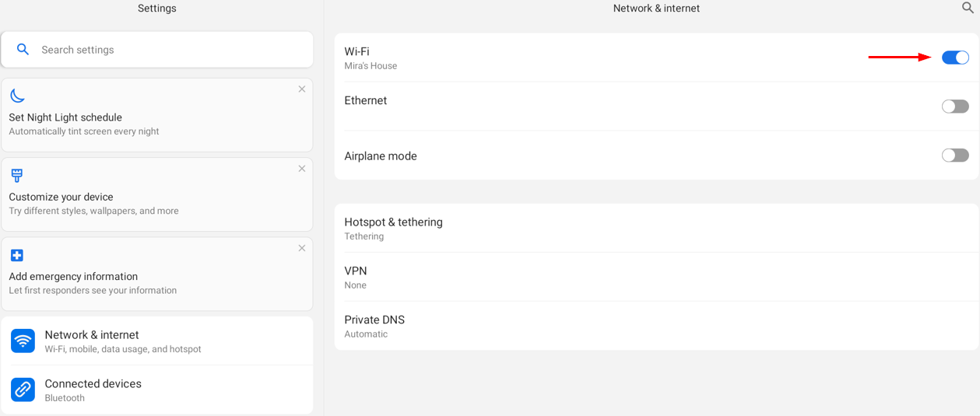Open Hotspot & tethering settings
Viewport: 980px width, 416px height.
click(656, 229)
